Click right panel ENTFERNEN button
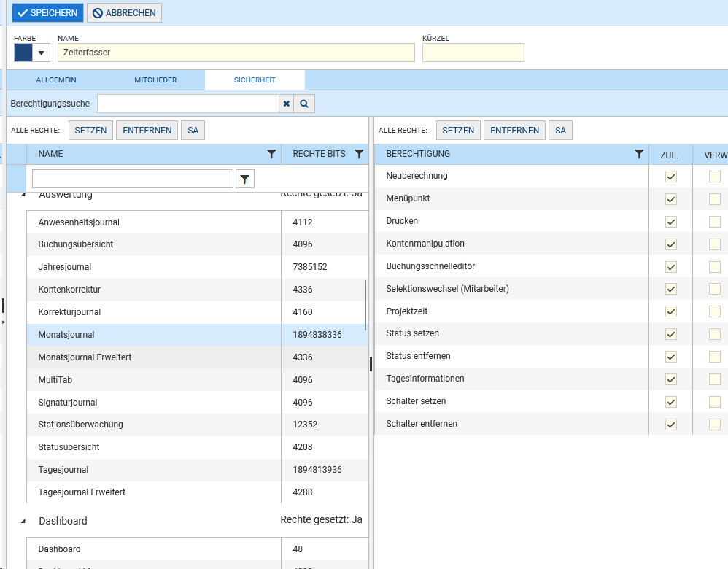 (514, 131)
